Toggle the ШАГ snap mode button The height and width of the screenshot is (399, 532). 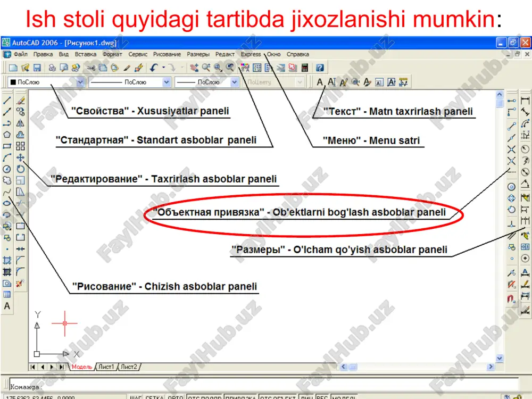pyautogui.click(x=136, y=397)
